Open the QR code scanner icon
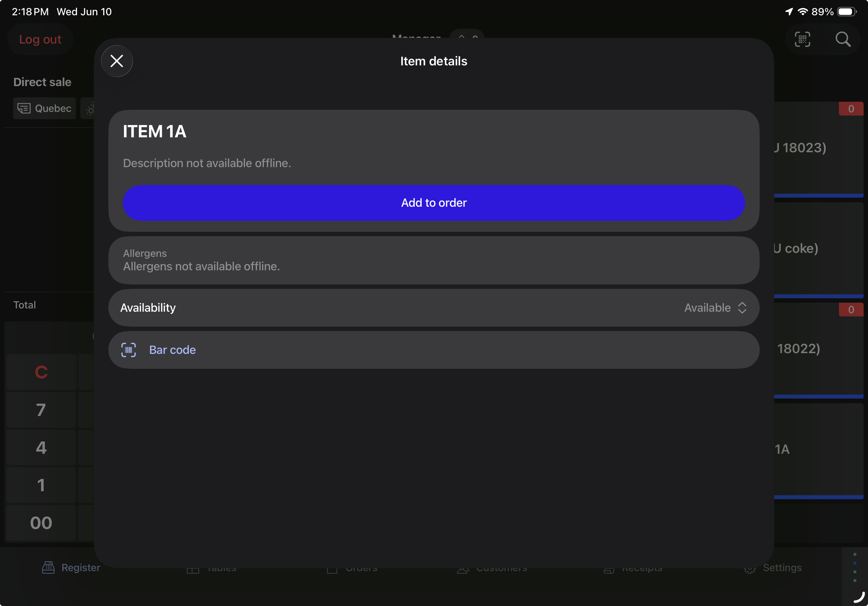868x606 pixels. point(802,39)
